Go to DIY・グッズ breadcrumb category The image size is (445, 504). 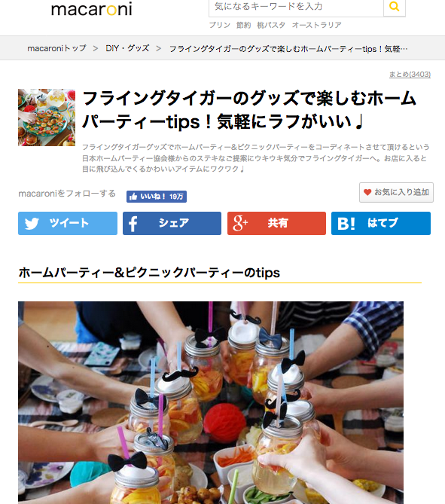pos(127,48)
